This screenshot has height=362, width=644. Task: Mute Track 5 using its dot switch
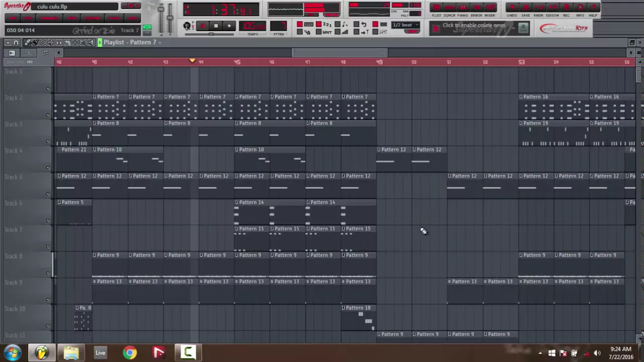click(x=48, y=194)
